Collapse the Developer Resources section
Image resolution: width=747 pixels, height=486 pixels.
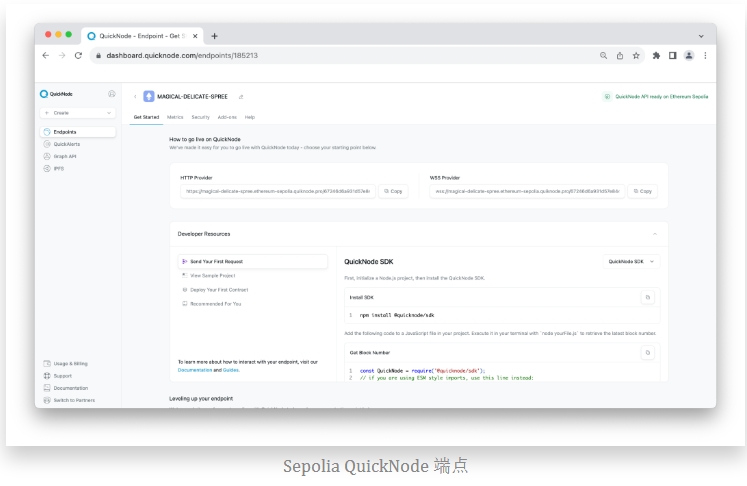655,234
